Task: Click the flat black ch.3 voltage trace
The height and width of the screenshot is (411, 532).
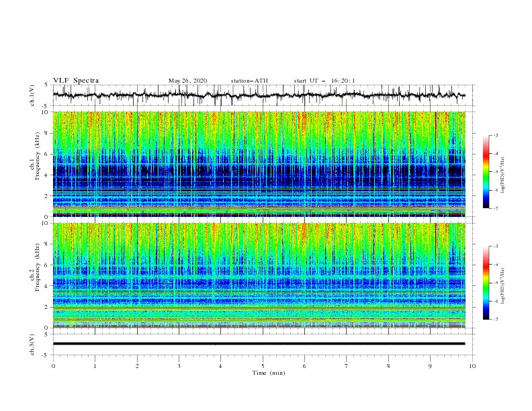Action: tap(259, 344)
